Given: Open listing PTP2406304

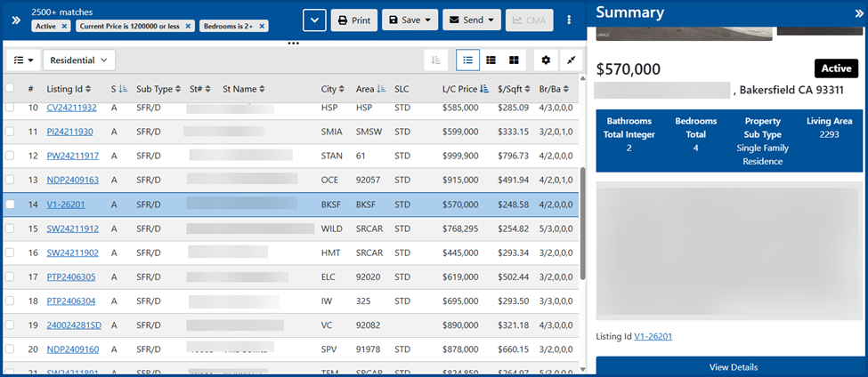Looking at the screenshot, I should coord(71,301).
